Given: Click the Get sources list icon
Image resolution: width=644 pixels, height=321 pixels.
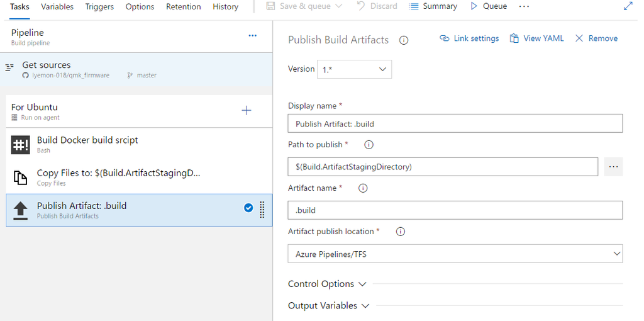Looking at the screenshot, I should click(x=10, y=68).
